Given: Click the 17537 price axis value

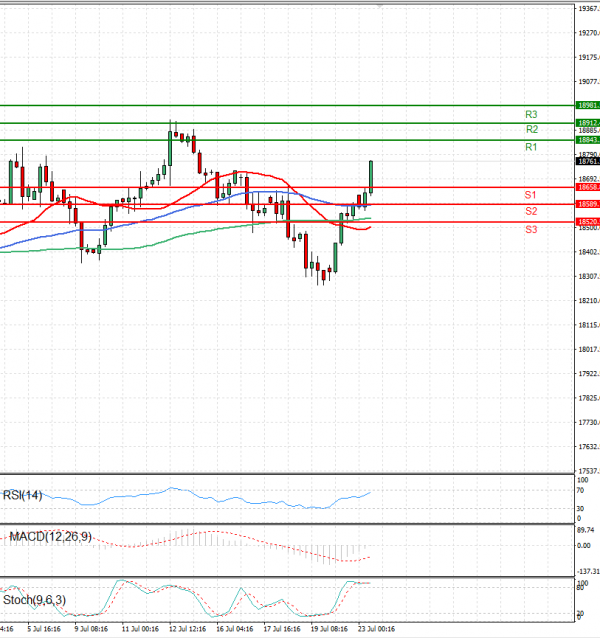Looking at the screenshot, I should [589, 471].
